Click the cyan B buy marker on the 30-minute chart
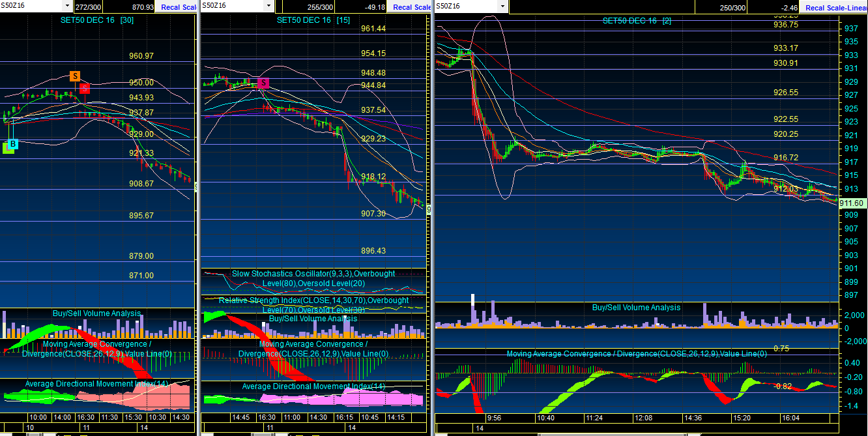The image size is (868, 436). click(x=13, y=144)
